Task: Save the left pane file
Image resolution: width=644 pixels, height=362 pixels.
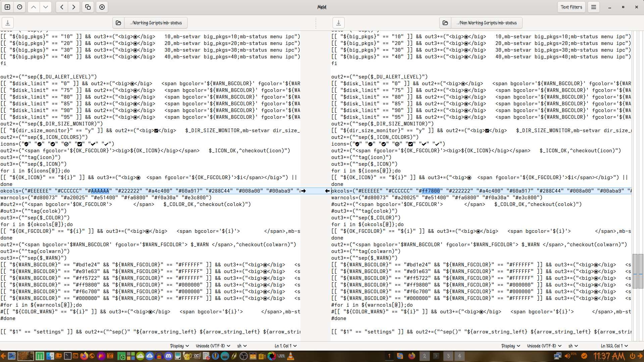Action: point(8,23)
